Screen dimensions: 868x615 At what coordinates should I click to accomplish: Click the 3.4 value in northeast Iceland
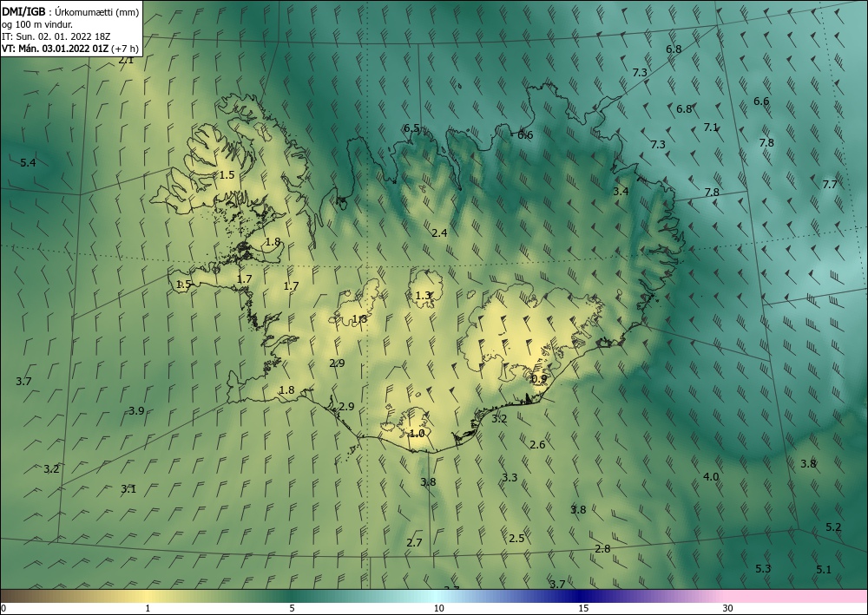coord(621,192)
